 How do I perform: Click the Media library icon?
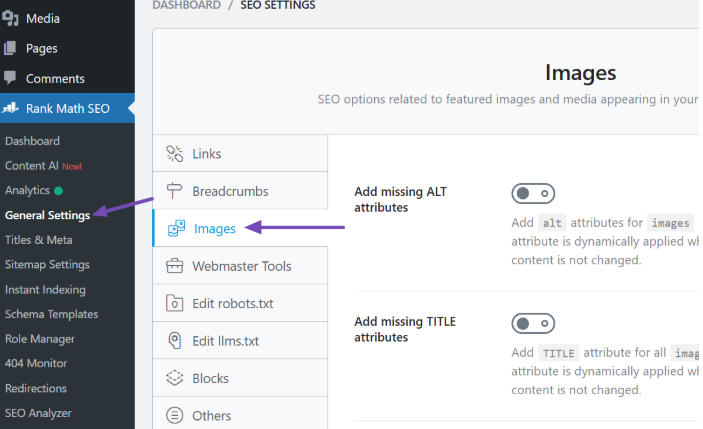point(10,18)
